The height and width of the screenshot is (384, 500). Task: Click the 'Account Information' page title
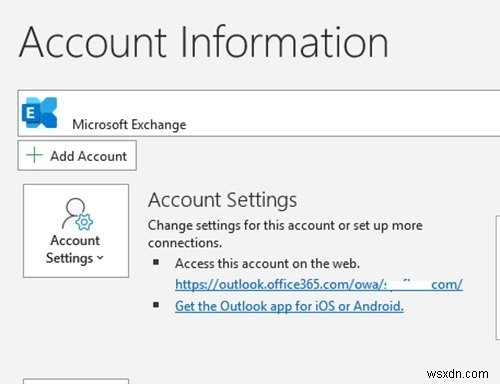(204, 42)
